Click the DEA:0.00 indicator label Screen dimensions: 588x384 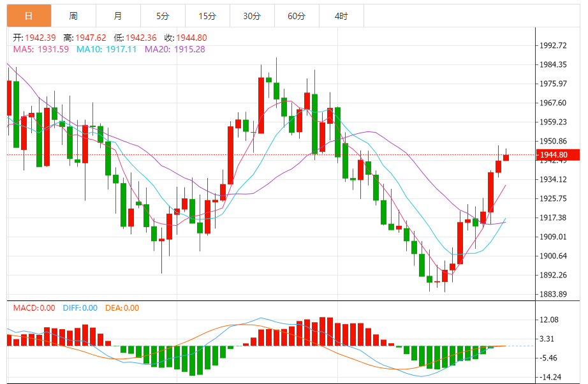click(x=122, y=308)
